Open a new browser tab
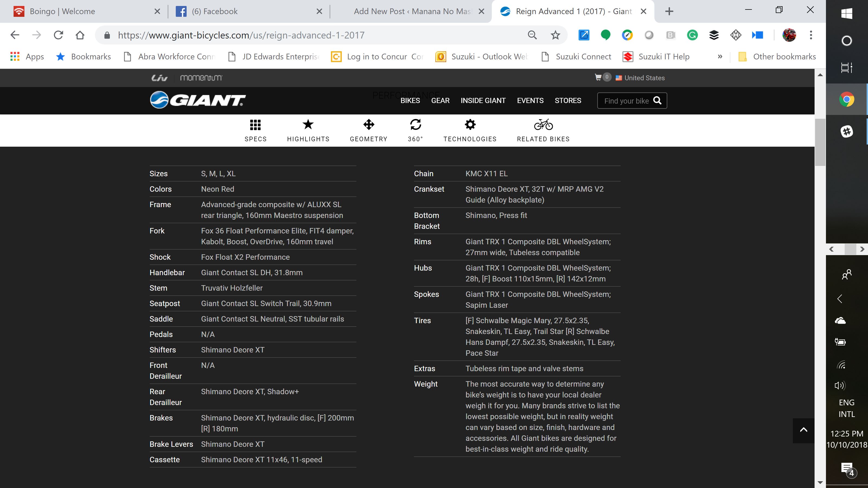 click(669, 11)
